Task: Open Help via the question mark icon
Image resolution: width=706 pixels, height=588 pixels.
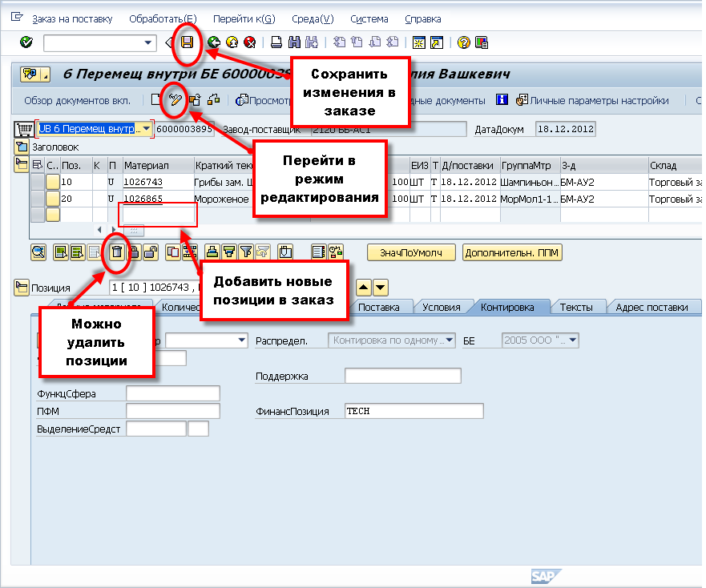Action: (x=463, y=42)
